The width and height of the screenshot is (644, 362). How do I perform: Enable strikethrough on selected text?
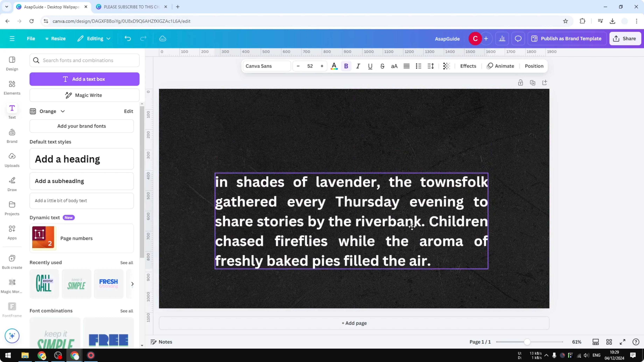[382, 66]
